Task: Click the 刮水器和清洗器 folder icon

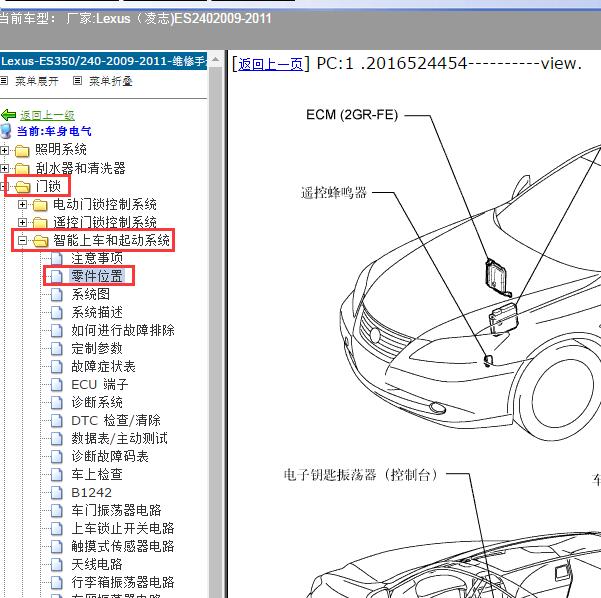Action: pyautogui.click(x=22, y=169)
